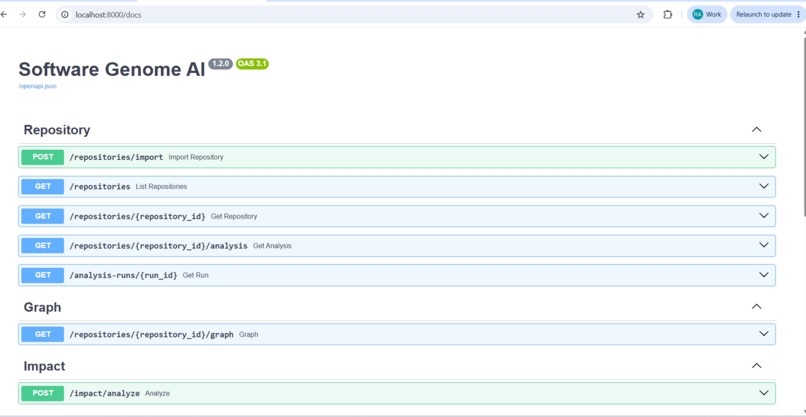Click the Repository section heading
806x417 pixels.
(x=57, y=130)
